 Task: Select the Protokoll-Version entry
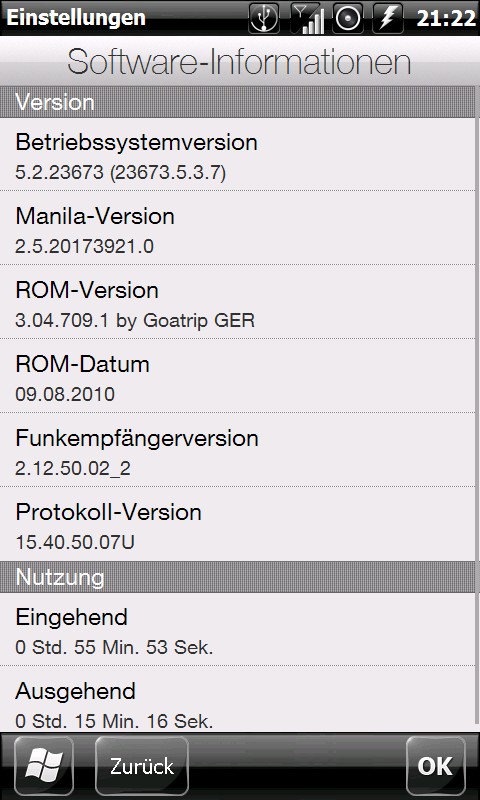coord(237,524)
